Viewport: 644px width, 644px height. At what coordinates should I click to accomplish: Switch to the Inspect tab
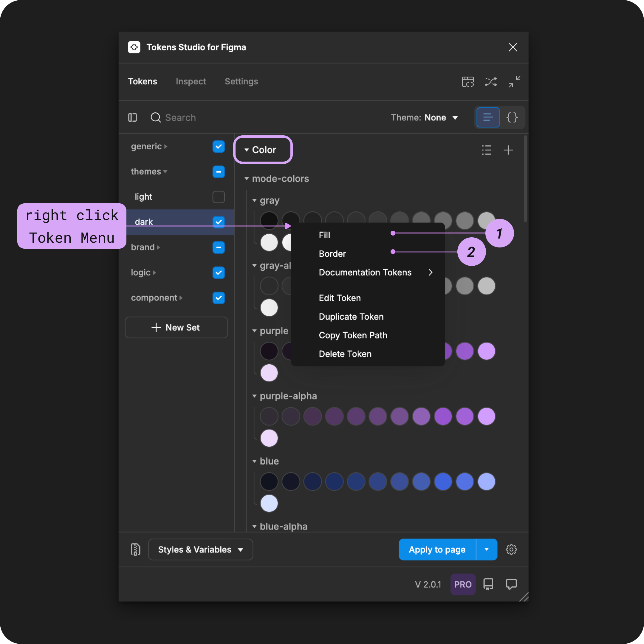point(191,81)
